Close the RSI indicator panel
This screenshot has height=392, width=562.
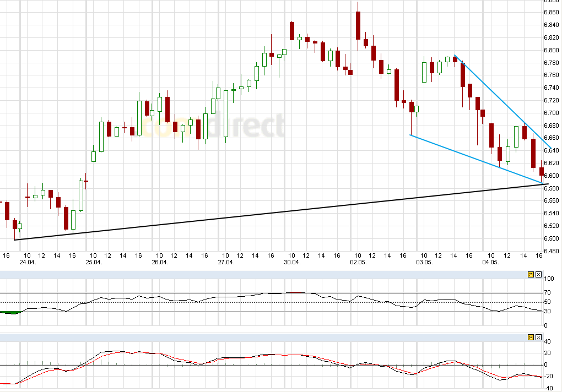pos(538,275)
